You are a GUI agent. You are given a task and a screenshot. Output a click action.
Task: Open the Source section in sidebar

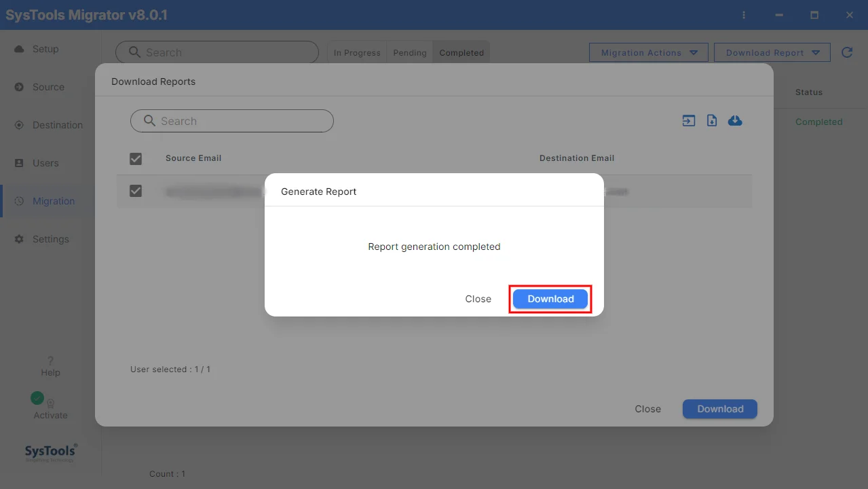coord(48,87)
